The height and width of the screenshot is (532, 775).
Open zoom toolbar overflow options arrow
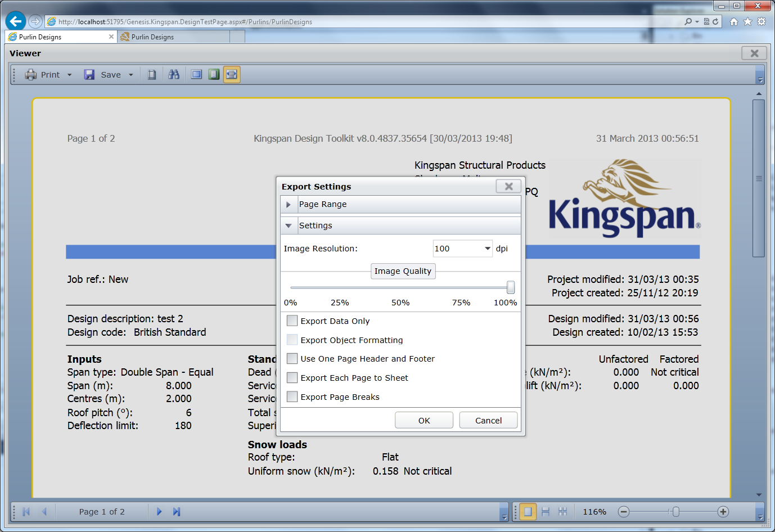pyautogui.click(x=760, y=516)
